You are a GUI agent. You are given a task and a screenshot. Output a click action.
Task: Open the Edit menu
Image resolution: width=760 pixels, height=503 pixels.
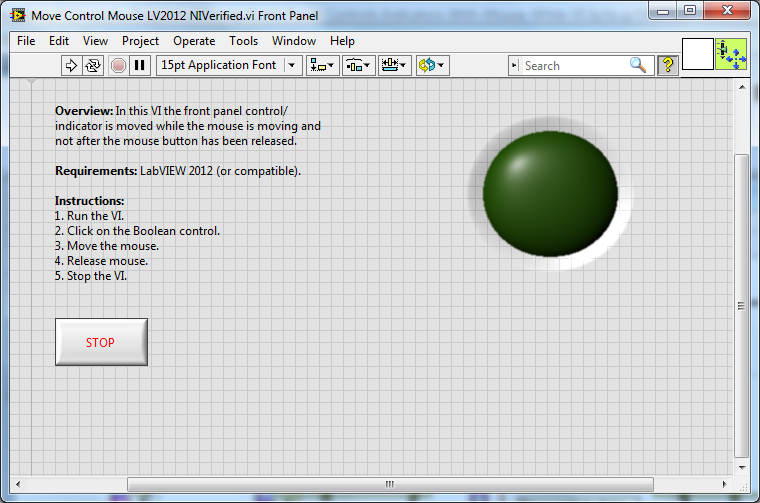point(59,41)
